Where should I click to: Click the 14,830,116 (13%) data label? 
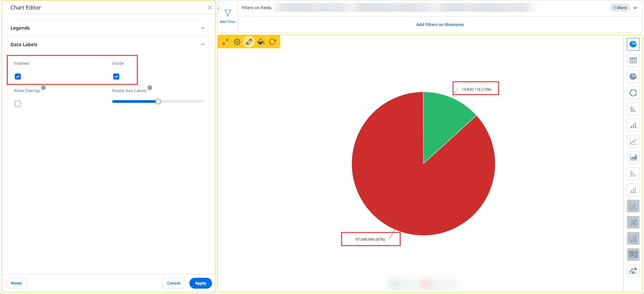pyautogui.click(x=476, y=89)
